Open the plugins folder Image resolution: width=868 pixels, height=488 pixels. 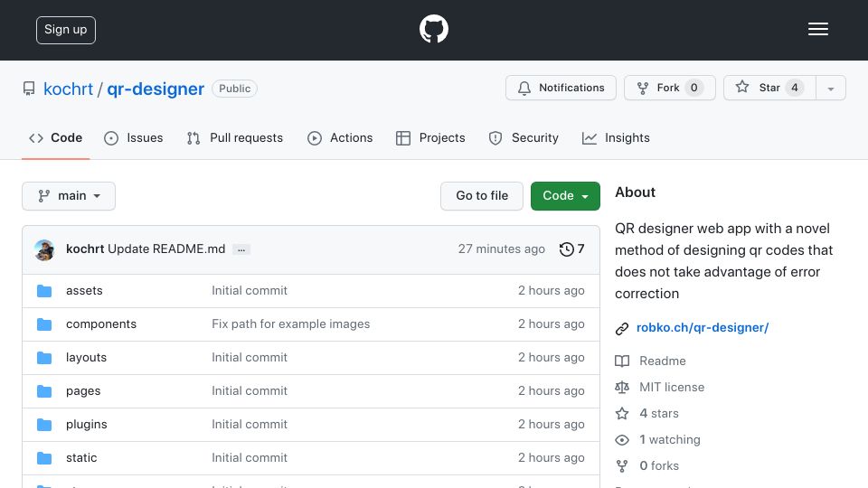(x=87, y=425)
